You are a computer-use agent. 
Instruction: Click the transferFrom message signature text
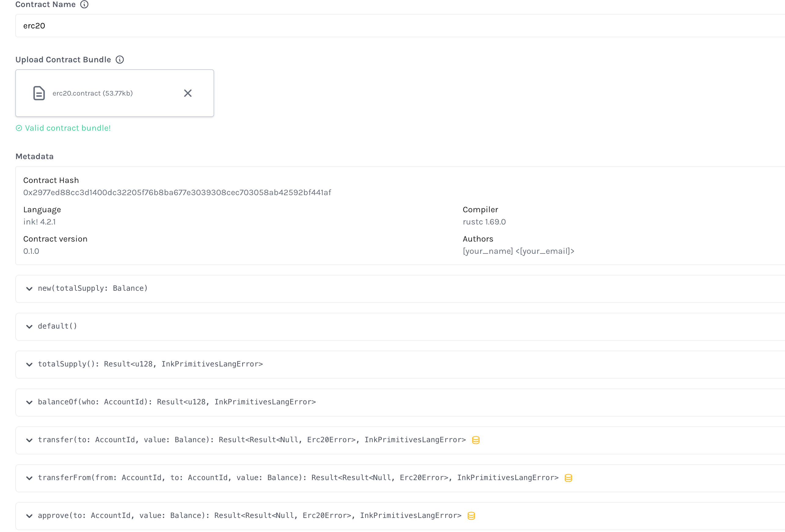(298, 478)
